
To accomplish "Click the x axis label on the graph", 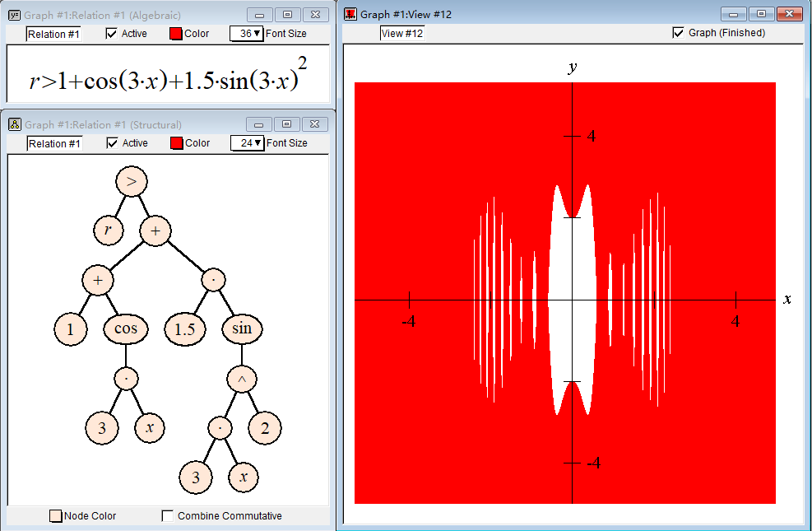I will (787, 299).
